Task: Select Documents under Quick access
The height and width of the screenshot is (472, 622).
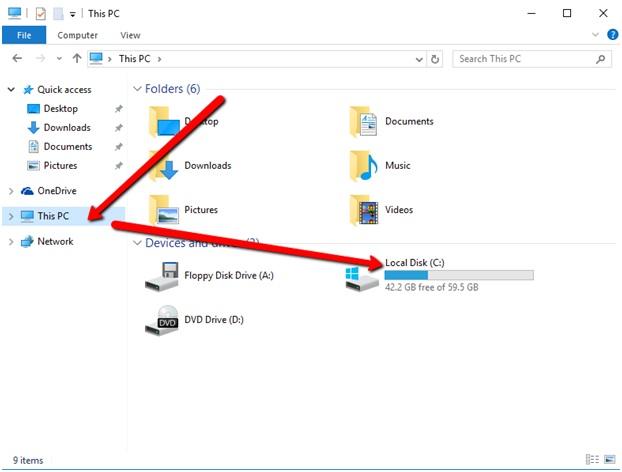Action: click(68, 147)
